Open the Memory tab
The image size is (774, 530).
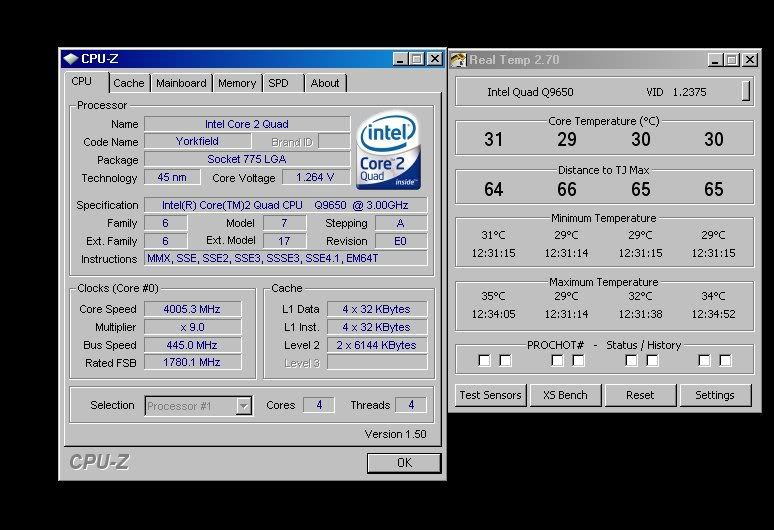(x=237, y=83)
